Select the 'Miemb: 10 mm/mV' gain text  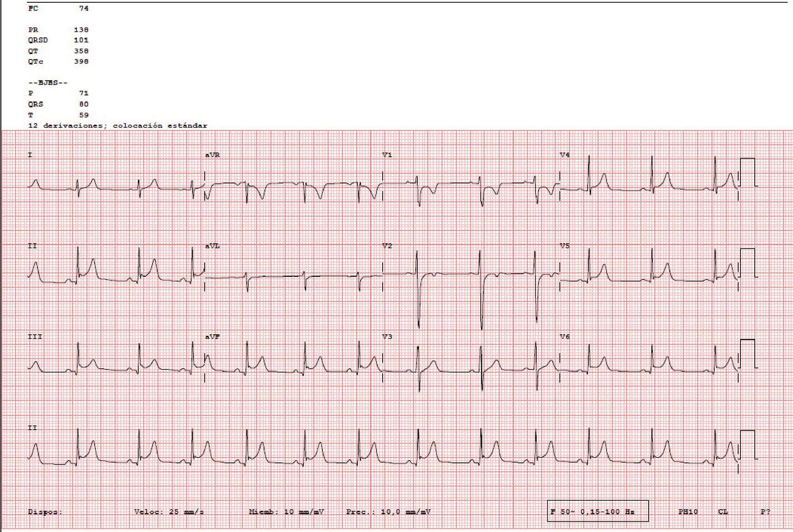click(x=286, y=512)
